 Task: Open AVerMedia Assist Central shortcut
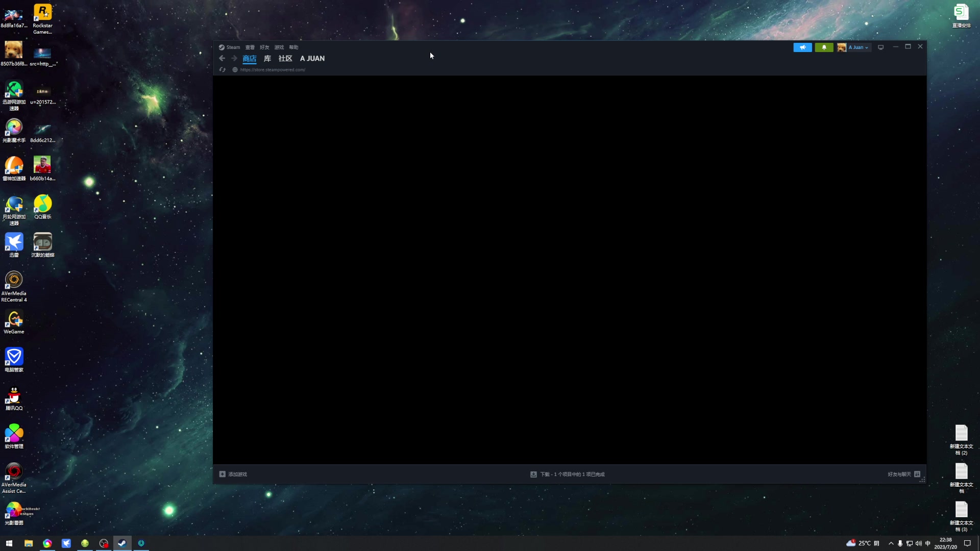point(14,478)
